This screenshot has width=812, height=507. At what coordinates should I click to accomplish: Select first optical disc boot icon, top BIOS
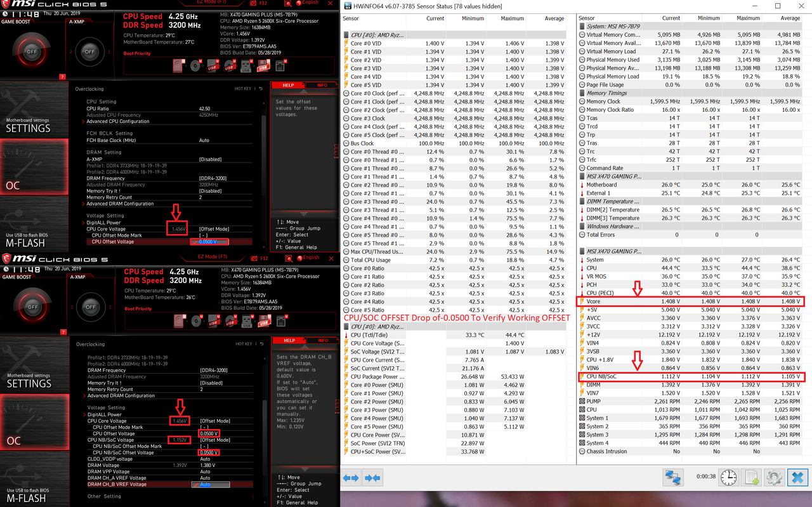coord(196,65)
